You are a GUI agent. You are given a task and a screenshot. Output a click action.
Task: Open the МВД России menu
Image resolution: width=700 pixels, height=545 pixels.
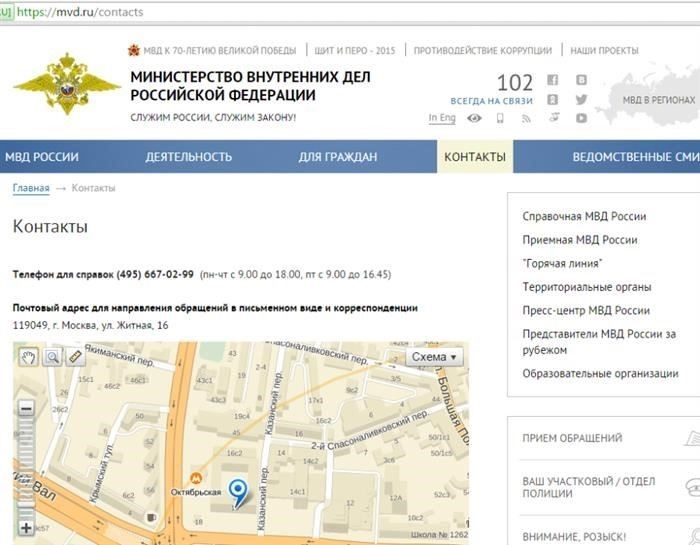[x=42, y=157]
